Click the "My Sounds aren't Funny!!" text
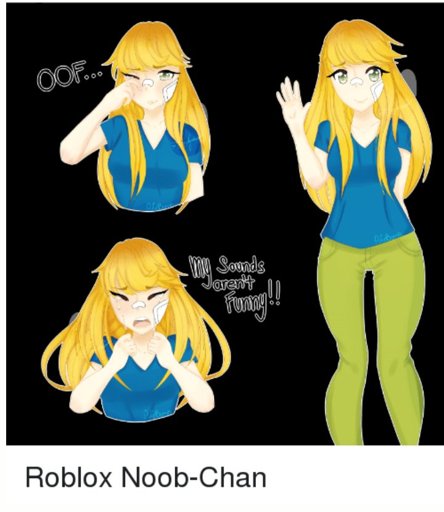 point(233,287)
